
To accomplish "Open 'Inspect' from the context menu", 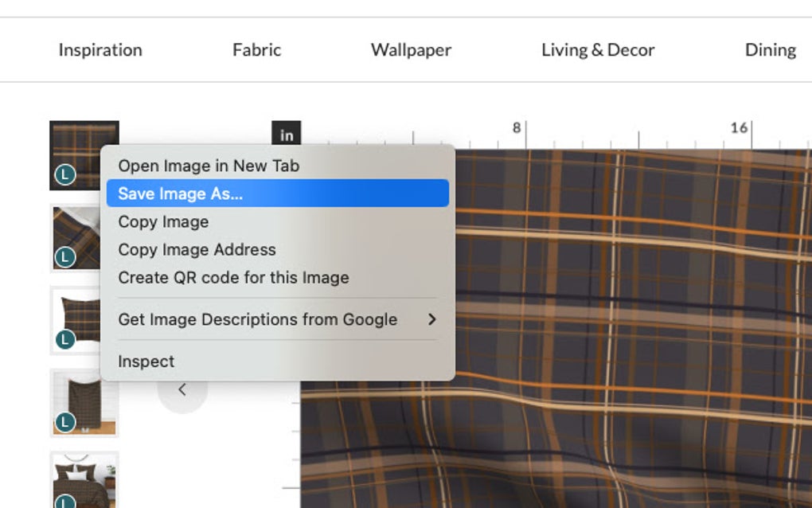I will coord(146,361).
